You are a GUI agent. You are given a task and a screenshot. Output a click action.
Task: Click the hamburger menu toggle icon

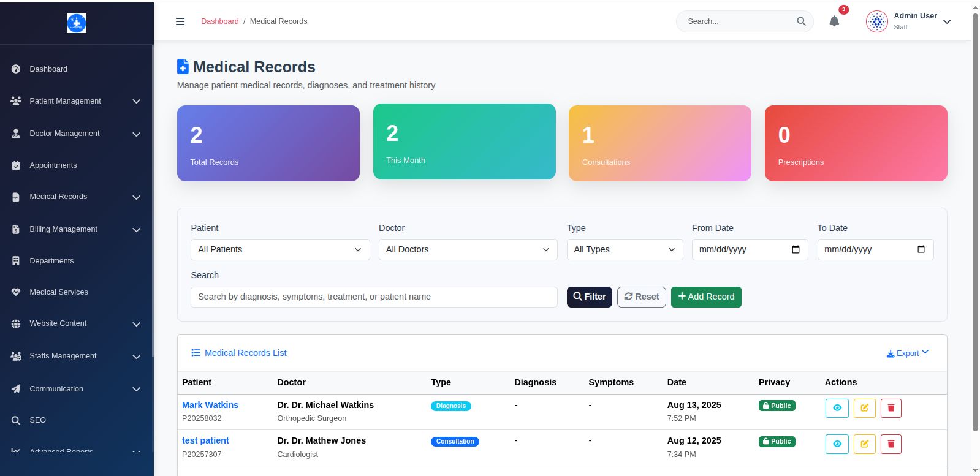[x=180, y=21]
